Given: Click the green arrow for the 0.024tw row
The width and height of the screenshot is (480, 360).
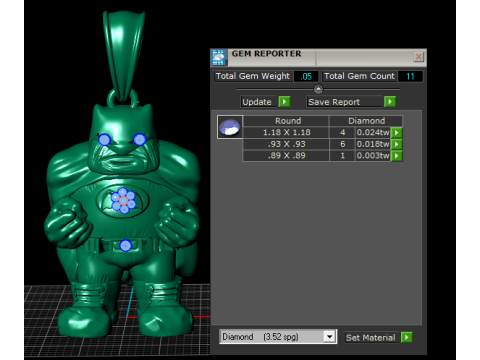Looking at the screenshot, I should (397, 133).
